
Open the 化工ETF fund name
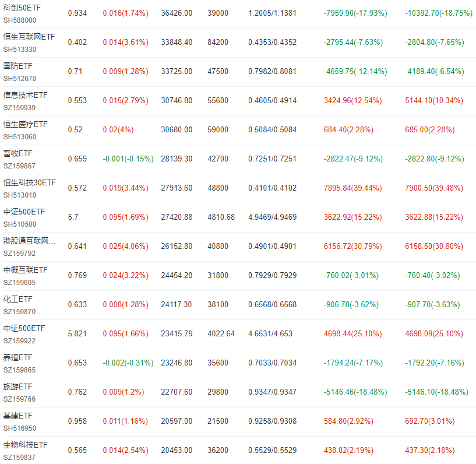(x=17, y=299)
